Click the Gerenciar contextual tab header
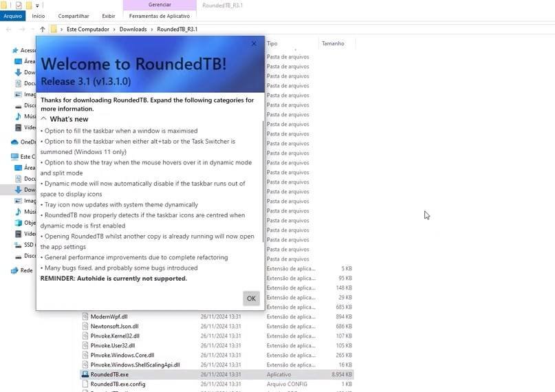The height and width of the screenshot is (392, 555). click(x=160, y=5)
